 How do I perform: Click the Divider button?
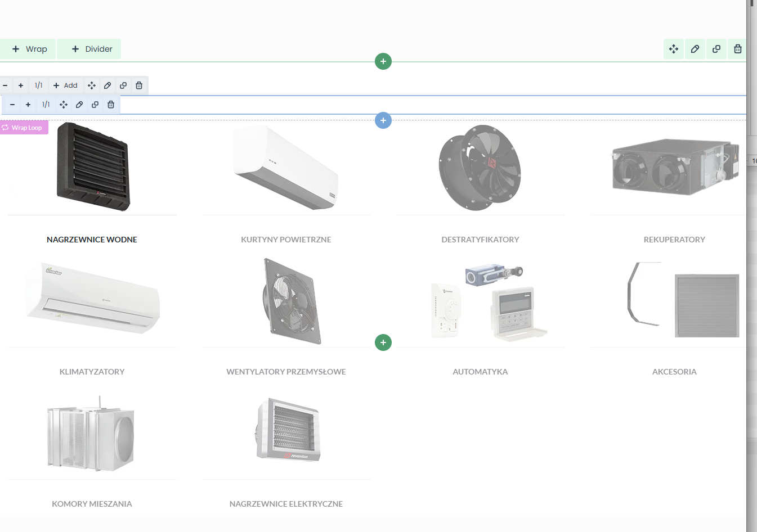point(92,49)
